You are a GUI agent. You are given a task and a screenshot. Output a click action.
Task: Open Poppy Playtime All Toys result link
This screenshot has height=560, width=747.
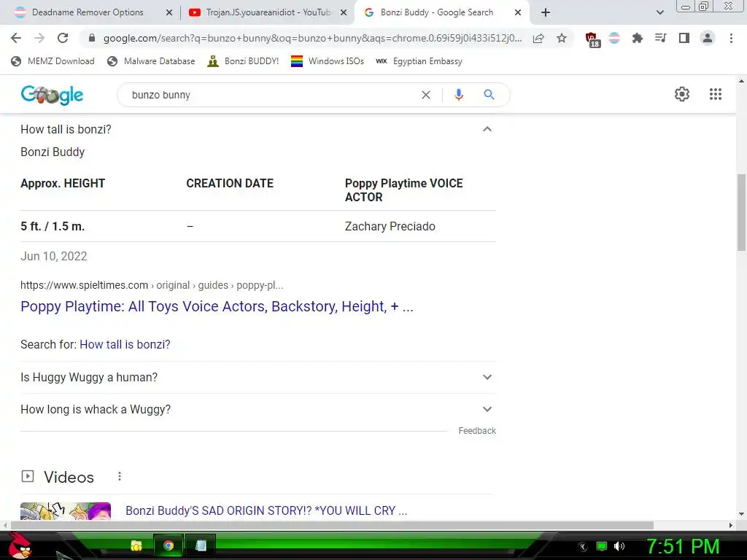tap(217, 306)
